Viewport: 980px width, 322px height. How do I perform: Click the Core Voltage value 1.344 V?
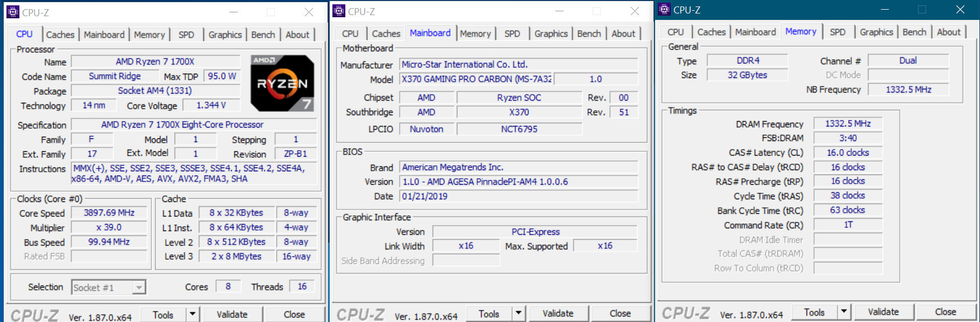pos(211,105)
